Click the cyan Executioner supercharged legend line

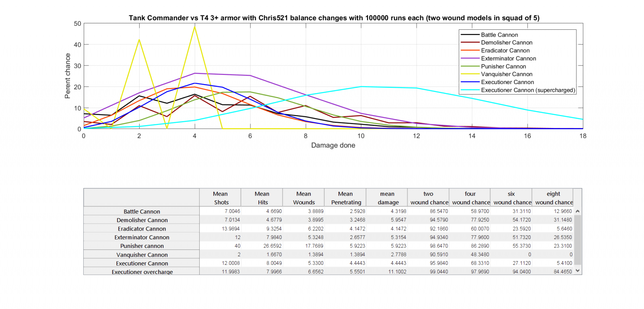pyautogui.click(x=470, y=90)
